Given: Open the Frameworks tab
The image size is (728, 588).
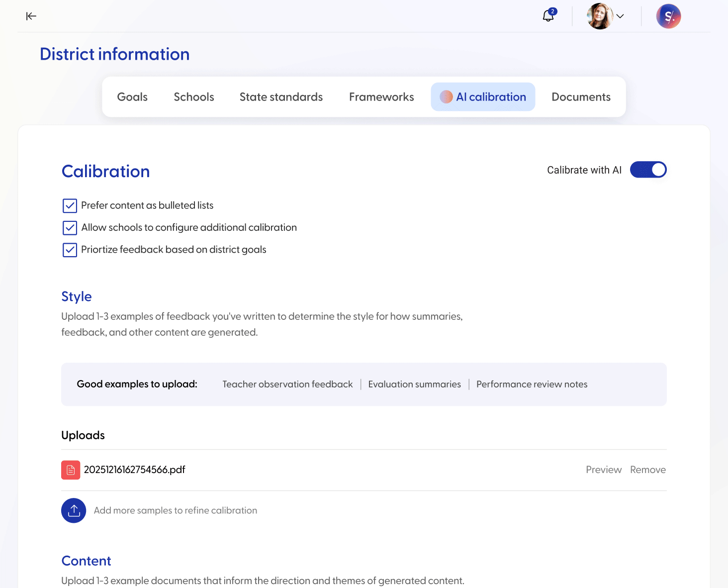Looking at the screenshot, I should pos(381,97).
